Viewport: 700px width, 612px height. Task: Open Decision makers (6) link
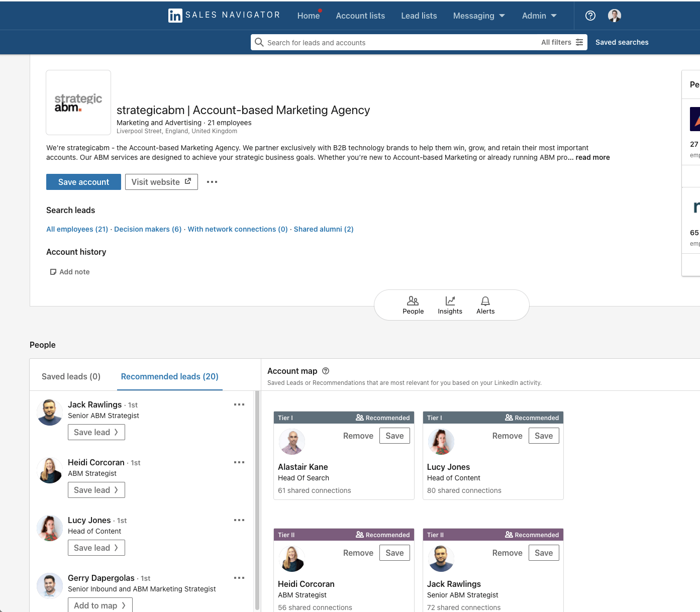[x=148, y=229]
